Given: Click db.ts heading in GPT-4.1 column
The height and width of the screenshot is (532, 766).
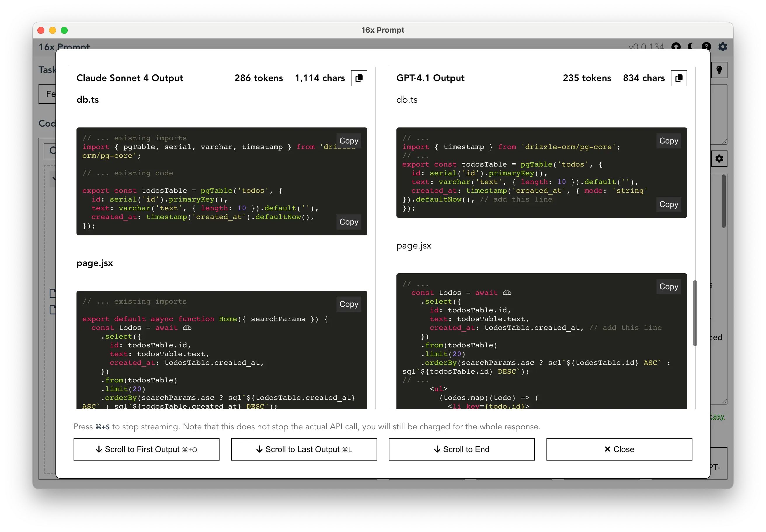Looking at the screenshot, I should [407, 100].
